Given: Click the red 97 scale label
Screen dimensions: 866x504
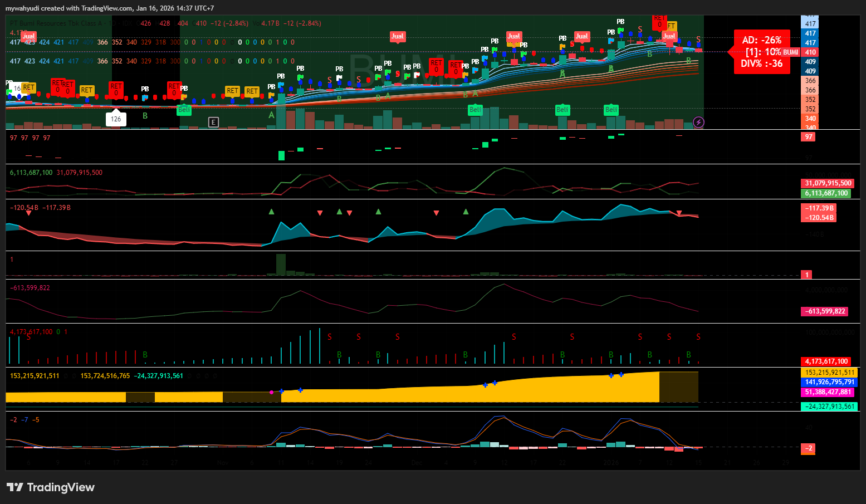Looking at the screenshot, I should pos(808,137).
